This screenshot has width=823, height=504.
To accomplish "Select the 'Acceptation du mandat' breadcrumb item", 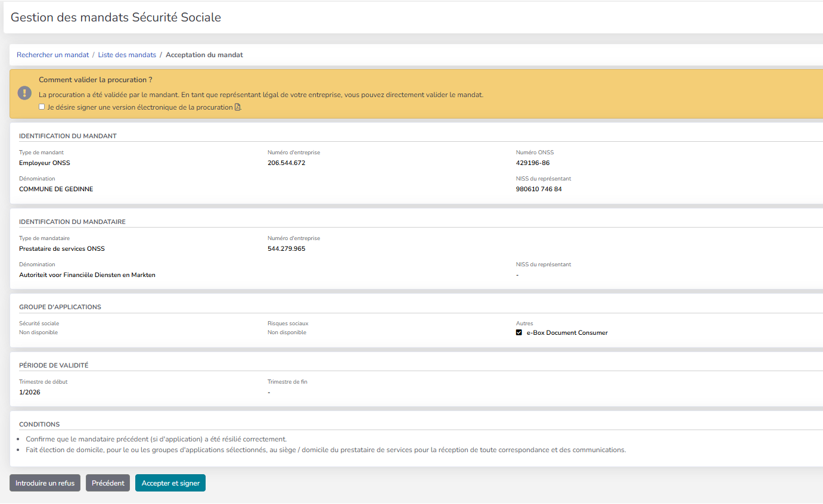I will [204, 54].
